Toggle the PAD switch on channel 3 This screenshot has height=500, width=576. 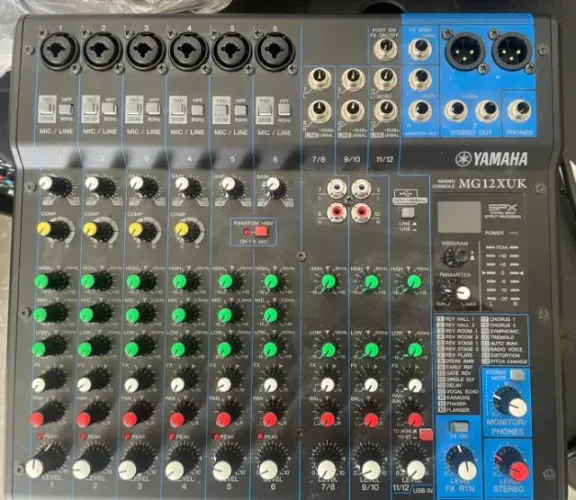134,109
